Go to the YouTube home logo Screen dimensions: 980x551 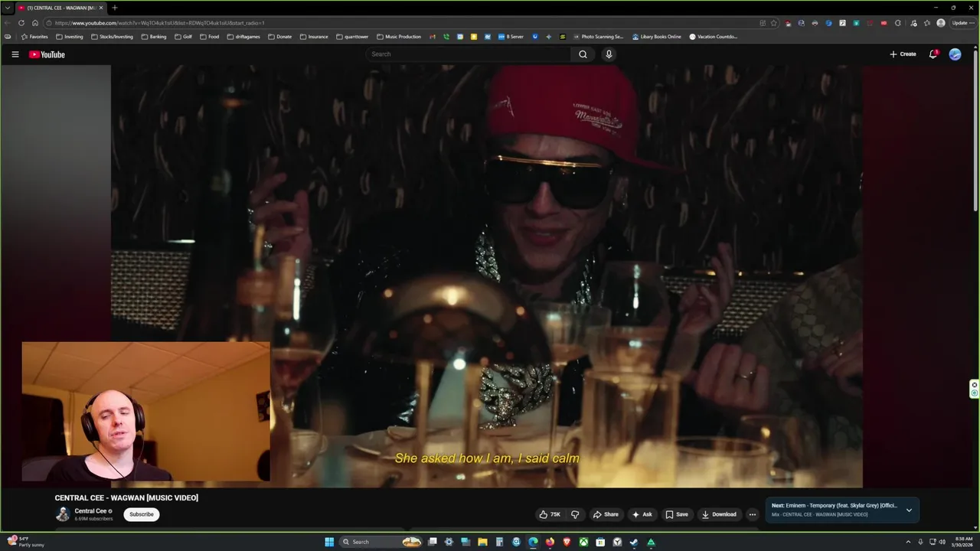tap(47, 54)
